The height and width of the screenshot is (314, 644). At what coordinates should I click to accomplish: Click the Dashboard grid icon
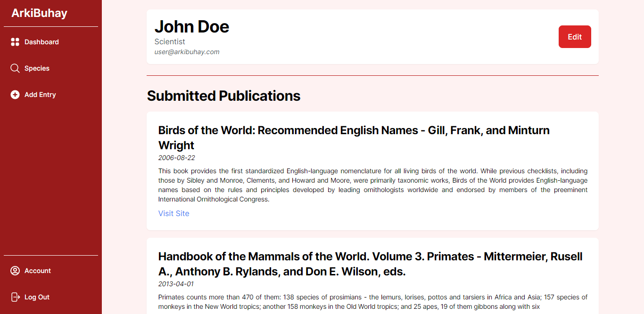tap(15, 42)
